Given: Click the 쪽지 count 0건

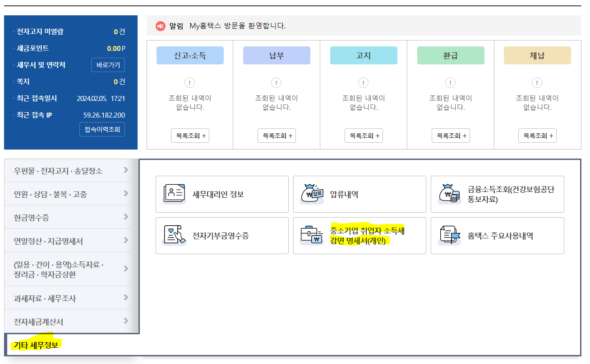Looking at the screenshot, I should [120, 82].
